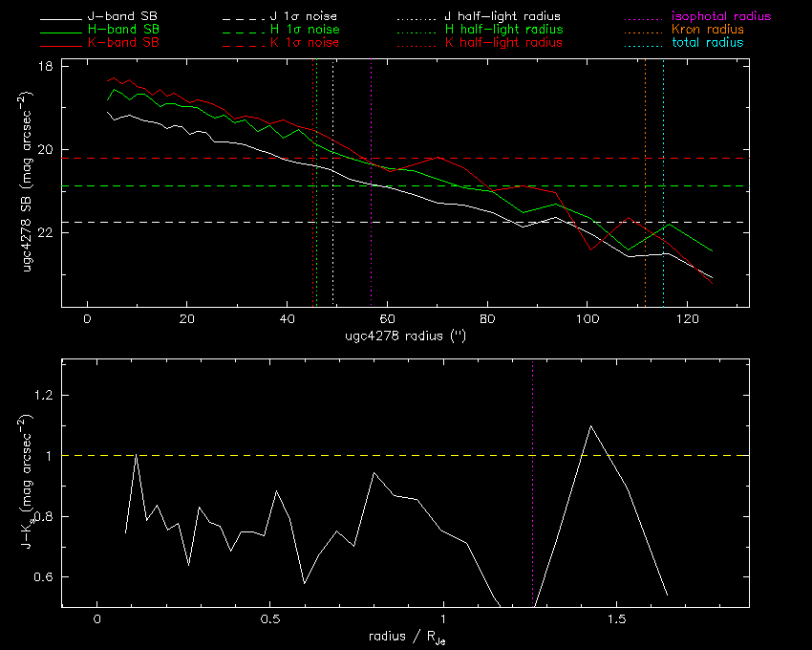
Task: Click the '1.2' tick label on color axis
Action: 44,396
